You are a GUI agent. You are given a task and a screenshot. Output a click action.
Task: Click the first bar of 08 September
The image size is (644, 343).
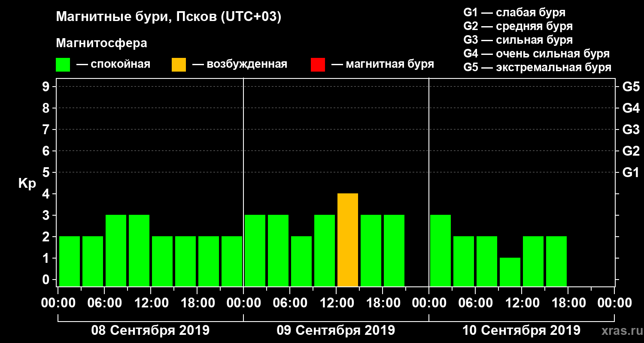click(70, 262)
